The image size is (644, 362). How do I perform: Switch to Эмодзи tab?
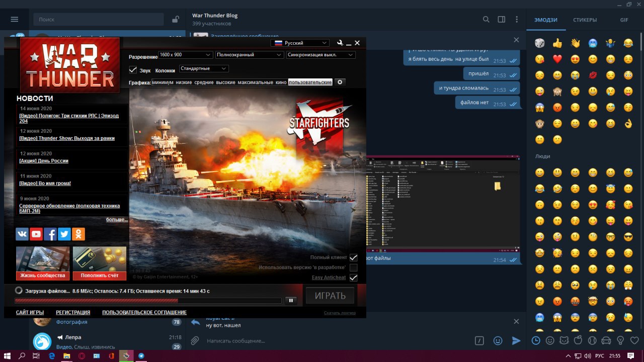[546, 20]
